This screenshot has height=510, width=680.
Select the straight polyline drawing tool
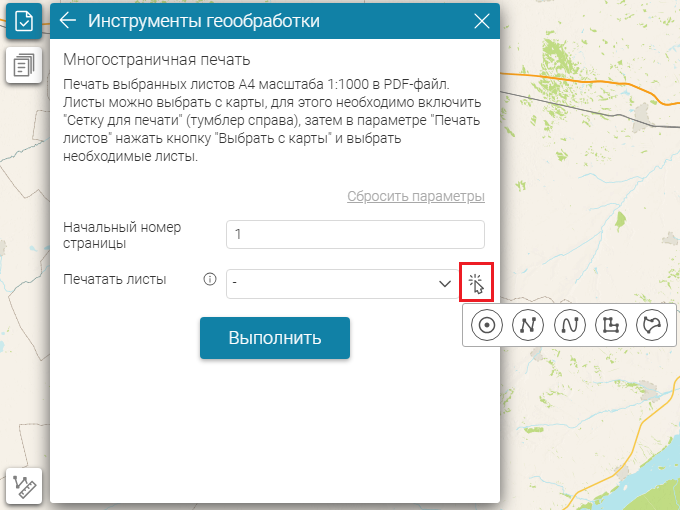tap(528, 325)
